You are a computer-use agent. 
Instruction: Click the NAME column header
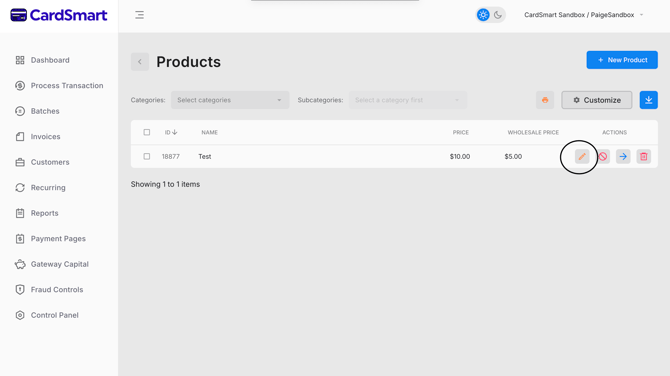click(x=209, y=132)
